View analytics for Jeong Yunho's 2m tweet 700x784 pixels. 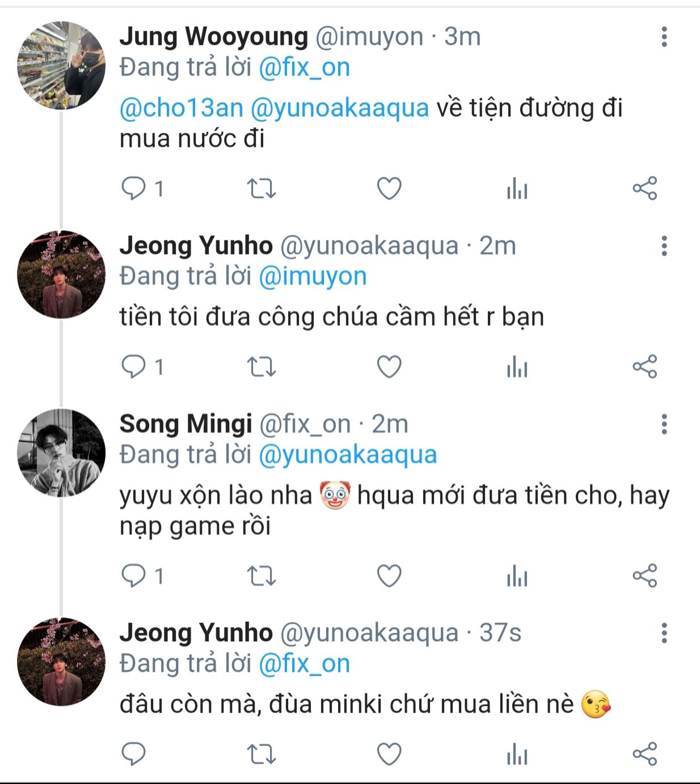pyautogui.click(x=517, y=367)
